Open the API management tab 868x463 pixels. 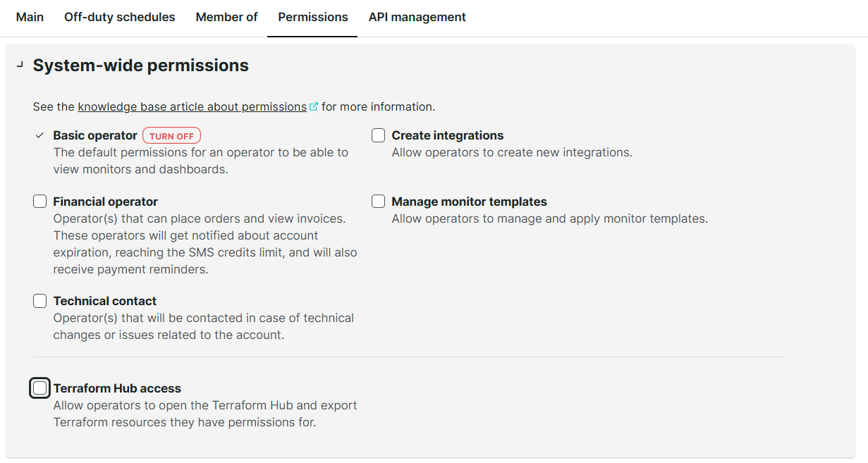(x=417, y=17)
